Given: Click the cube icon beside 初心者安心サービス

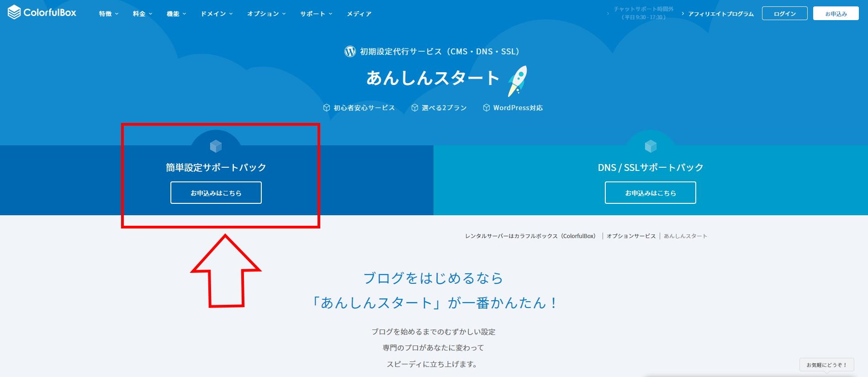Looking at the screenshot, I should [326, 108].
